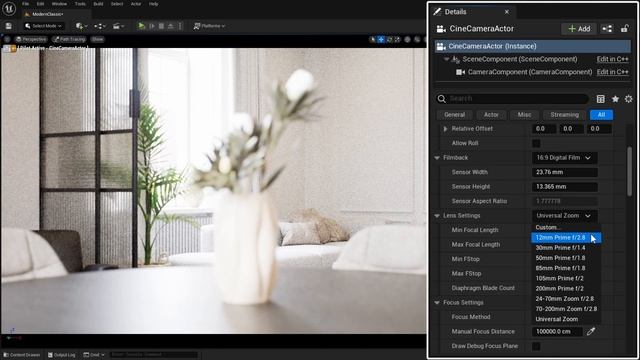Open the Build menu
This screenshot has width=640, height=360.
[98, 4]
